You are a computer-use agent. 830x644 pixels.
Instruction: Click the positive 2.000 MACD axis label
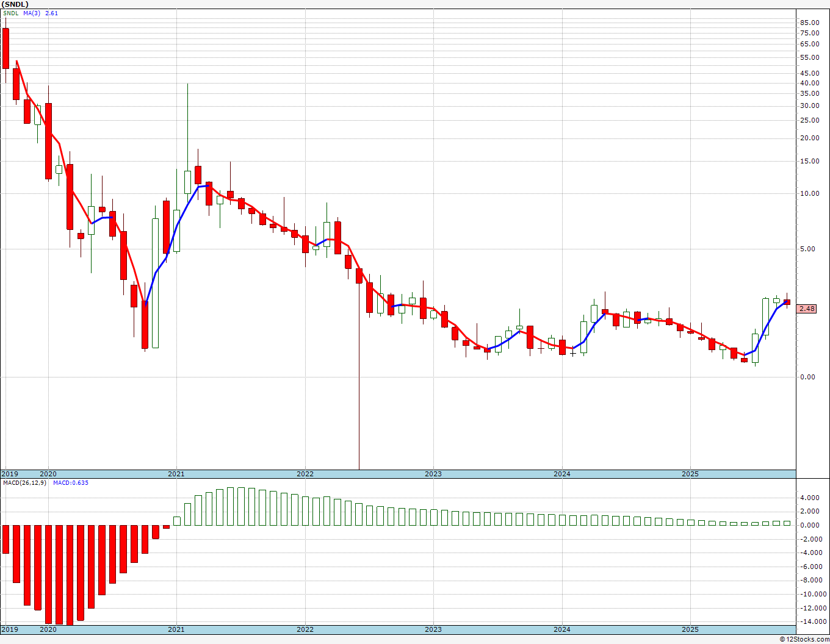810,511
